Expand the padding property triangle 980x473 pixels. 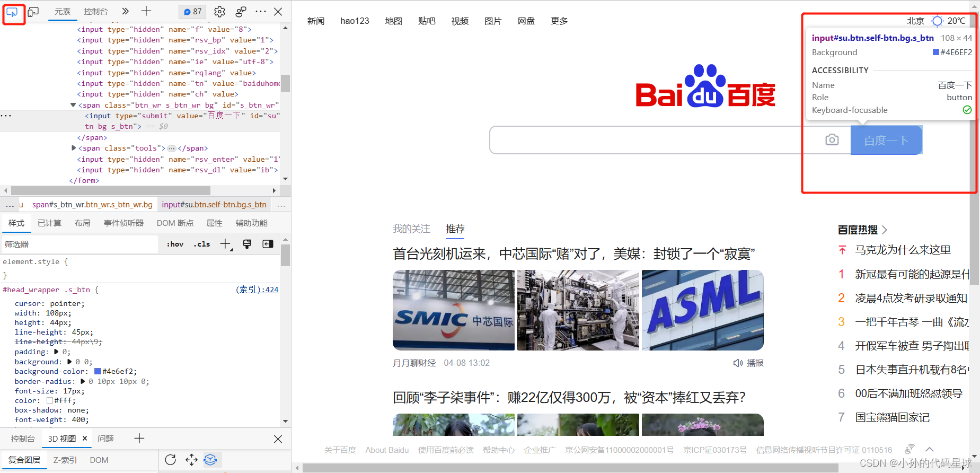[x=57, y=352]
